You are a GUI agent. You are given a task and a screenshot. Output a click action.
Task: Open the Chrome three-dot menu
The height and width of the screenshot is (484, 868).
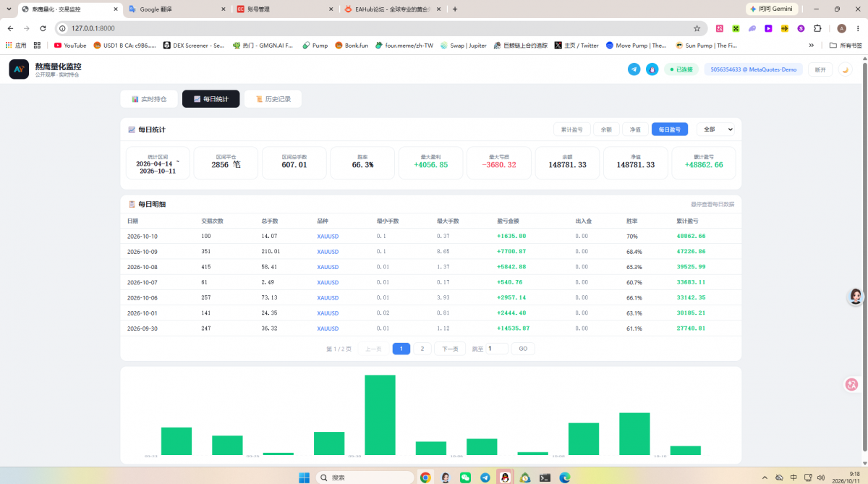coord(856,28)
